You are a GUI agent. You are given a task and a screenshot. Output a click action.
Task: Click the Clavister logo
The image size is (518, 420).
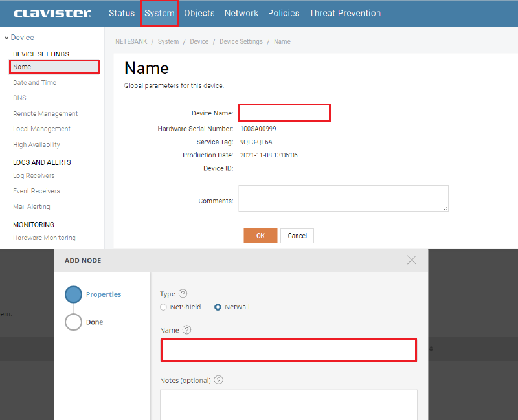(x=52, y=14)
